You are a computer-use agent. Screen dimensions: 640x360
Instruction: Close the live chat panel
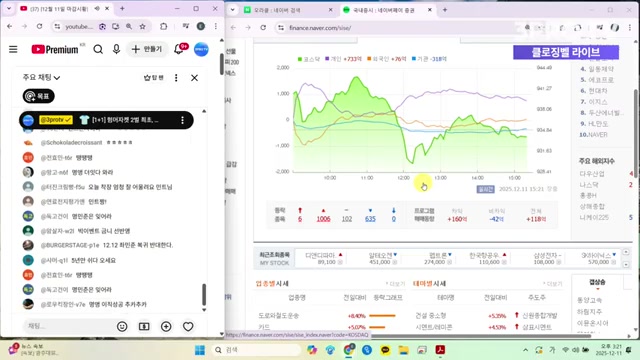point(194,78)
